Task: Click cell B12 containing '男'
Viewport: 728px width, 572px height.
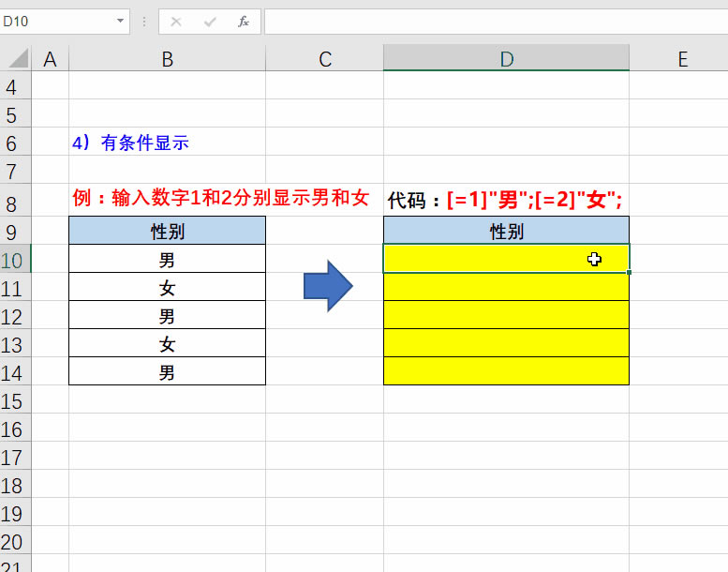Action: click(167, 315)
